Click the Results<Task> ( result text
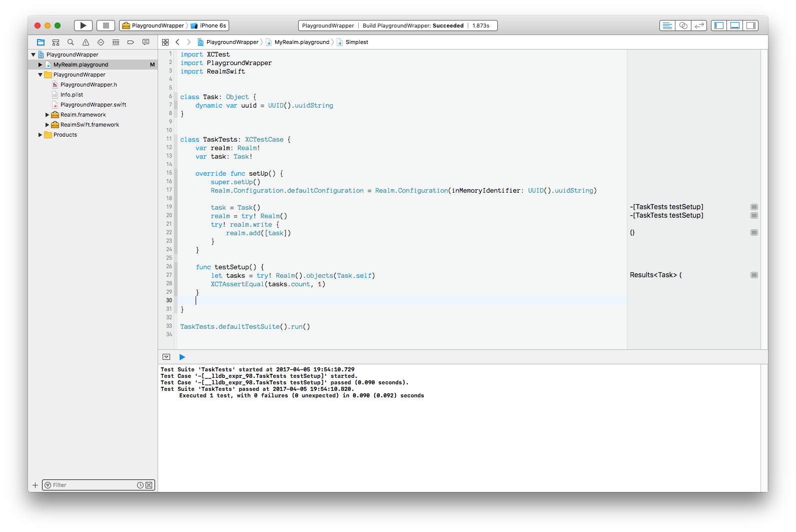796x532 pixels. pyautogui.click(x=655, y=275)
